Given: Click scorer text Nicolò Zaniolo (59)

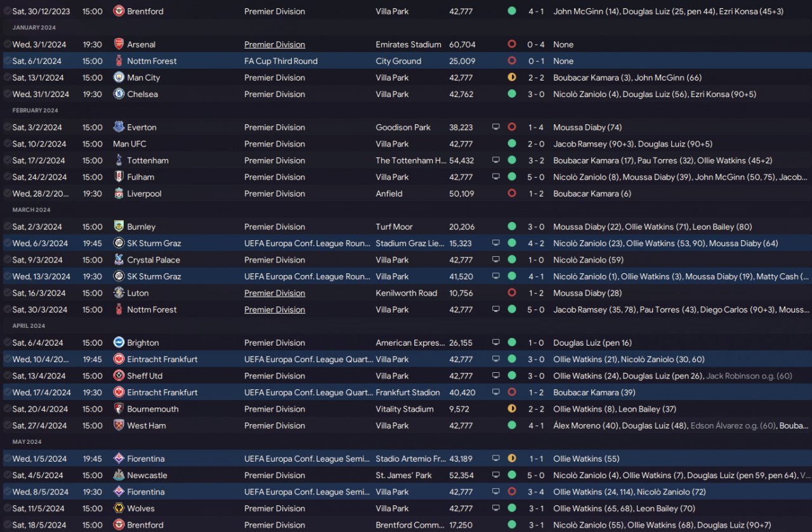Looking at the screenshot, I should pyautogui.click(x=588, y=260).
